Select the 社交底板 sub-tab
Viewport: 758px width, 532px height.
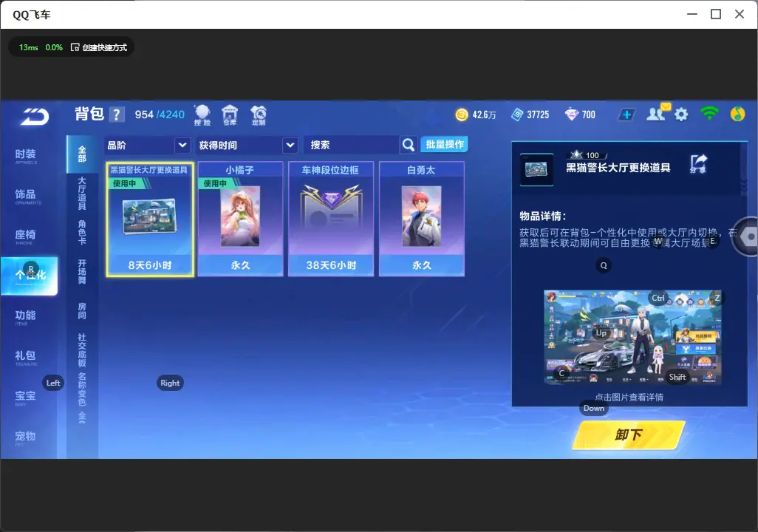click(82, 349)
